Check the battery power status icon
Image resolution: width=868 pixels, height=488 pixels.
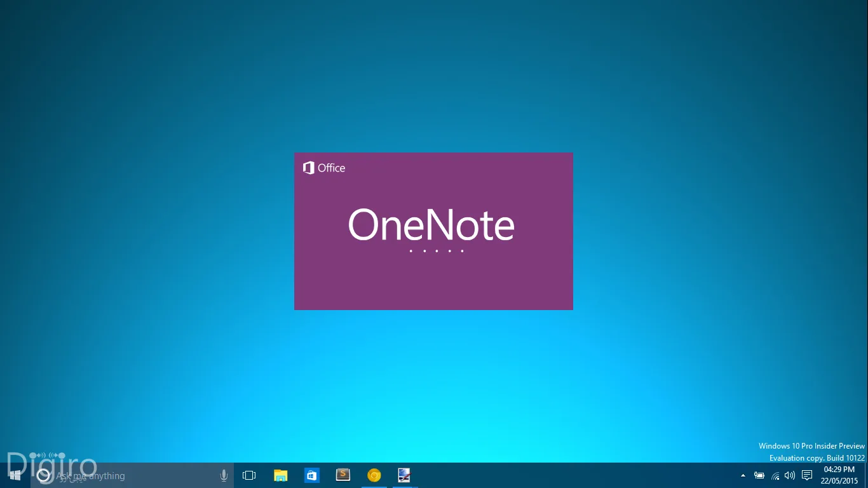759,475
